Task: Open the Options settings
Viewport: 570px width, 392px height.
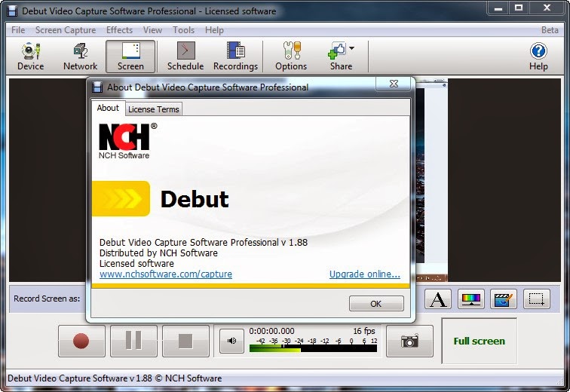Action: [291, 57]
